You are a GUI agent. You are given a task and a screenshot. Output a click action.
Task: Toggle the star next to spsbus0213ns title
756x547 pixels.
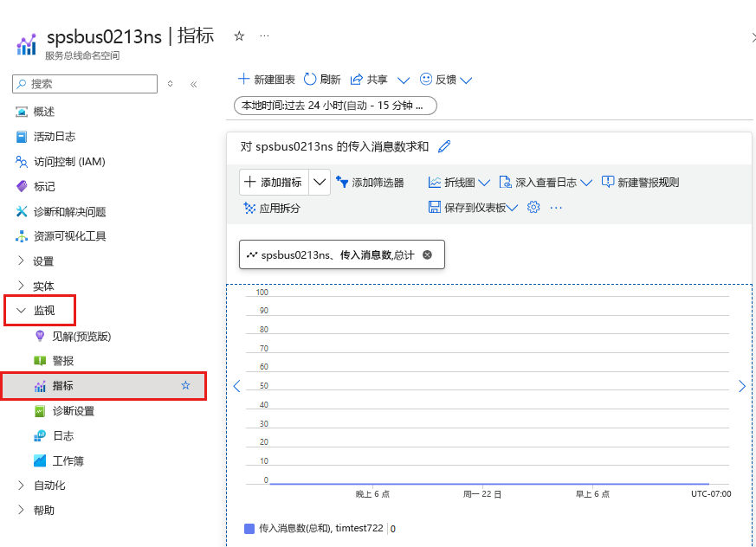(x=238, y=35)
